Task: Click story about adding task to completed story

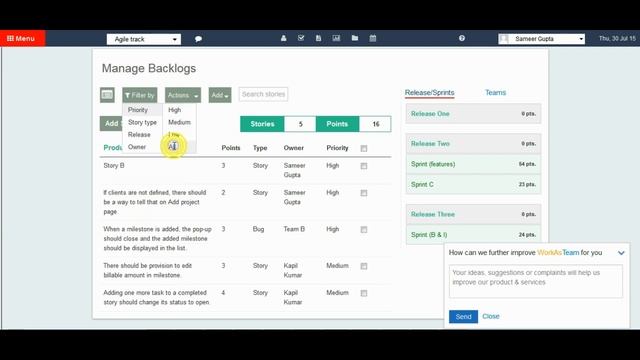Action: pyautogui.click(x=157, y=298)
